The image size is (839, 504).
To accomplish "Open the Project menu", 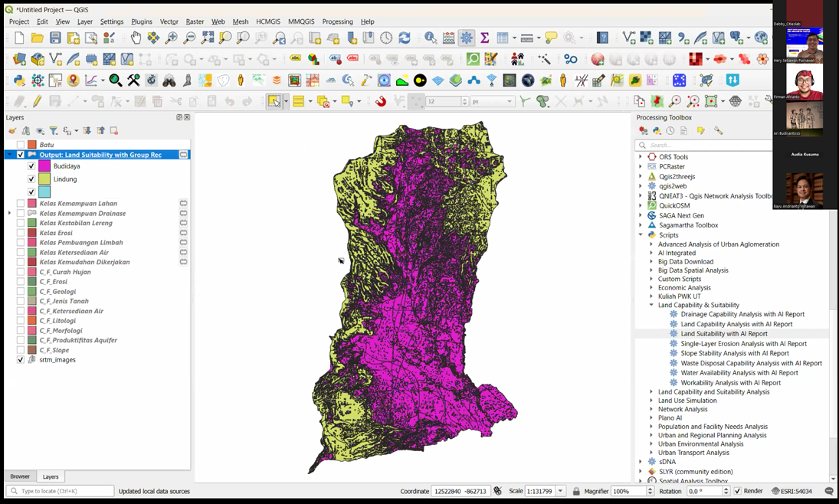I will pyautogui.click(x=18, y=21).
